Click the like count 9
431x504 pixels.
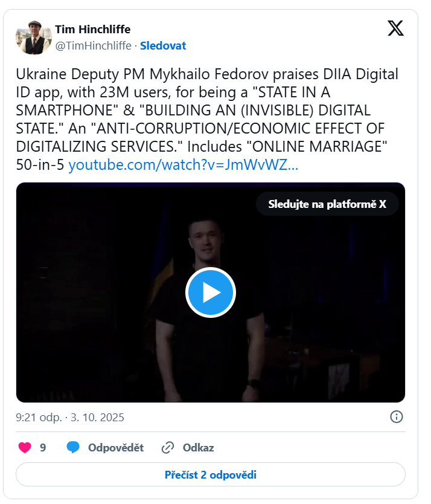click(x=43, y=447)
